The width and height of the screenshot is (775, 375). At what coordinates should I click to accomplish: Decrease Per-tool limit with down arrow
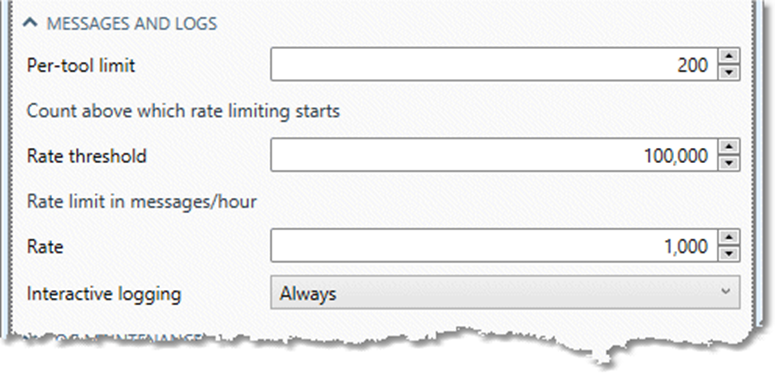point(729,72)
